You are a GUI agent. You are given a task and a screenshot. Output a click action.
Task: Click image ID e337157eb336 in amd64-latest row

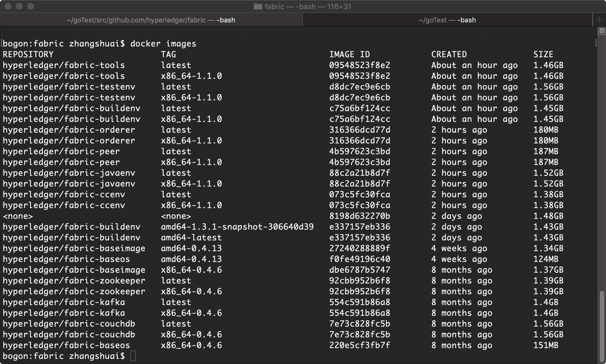click(360, 238)
